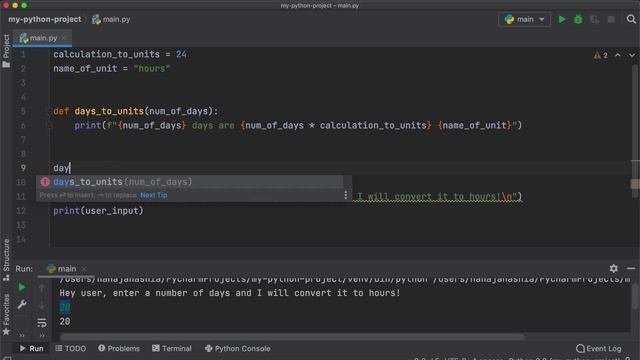Click line 9 after the text day
The image size is (640, 360).
click(71, 168)
